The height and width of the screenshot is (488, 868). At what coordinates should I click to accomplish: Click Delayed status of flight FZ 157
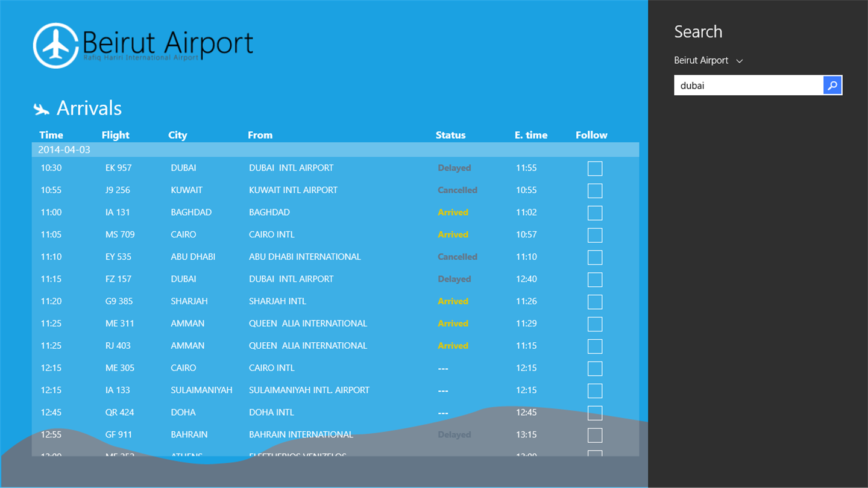[x=454, y=279]
